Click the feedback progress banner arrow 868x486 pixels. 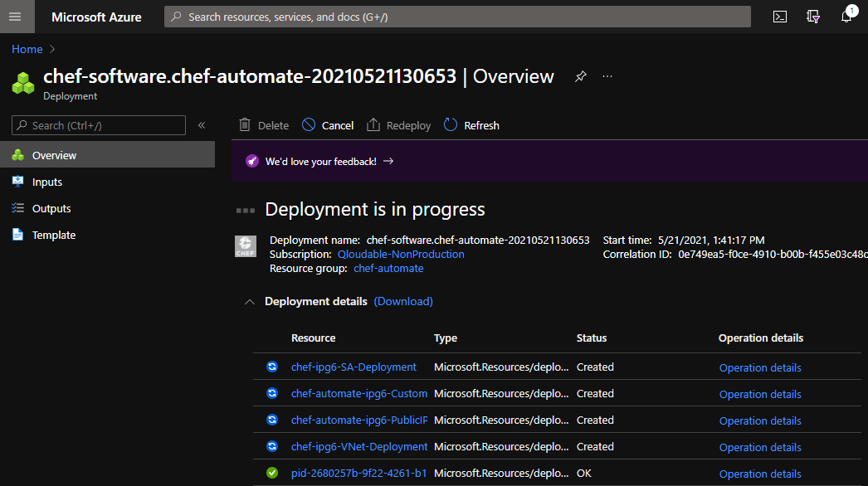coord(388,162)
